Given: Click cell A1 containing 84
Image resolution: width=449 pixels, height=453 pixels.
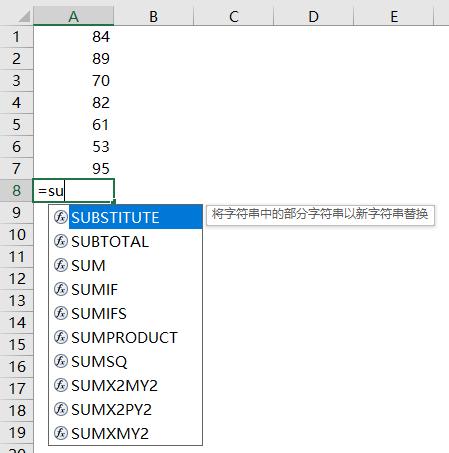Looking at the screenshot, I should click(x=73, y=37).
